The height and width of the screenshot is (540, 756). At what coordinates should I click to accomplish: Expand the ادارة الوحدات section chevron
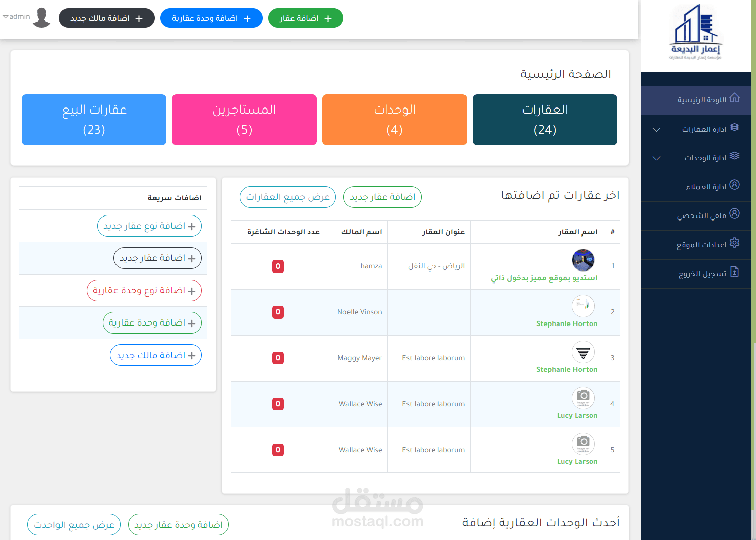pyautogui.click(x=656, y=158)
